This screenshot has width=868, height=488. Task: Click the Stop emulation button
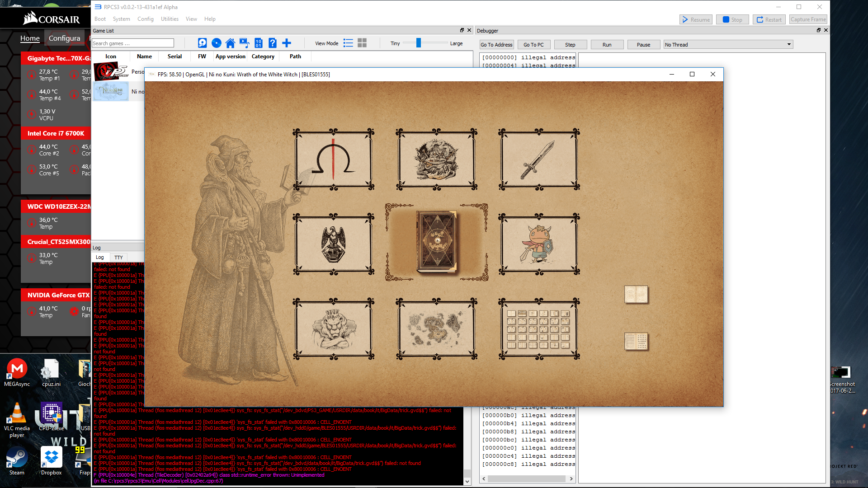point(732,19)
